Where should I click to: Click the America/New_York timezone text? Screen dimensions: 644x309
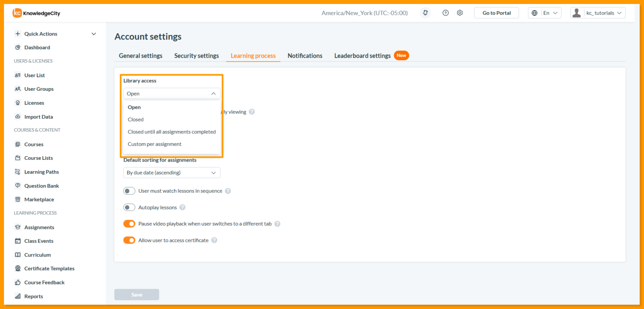[x=364, y=13]
